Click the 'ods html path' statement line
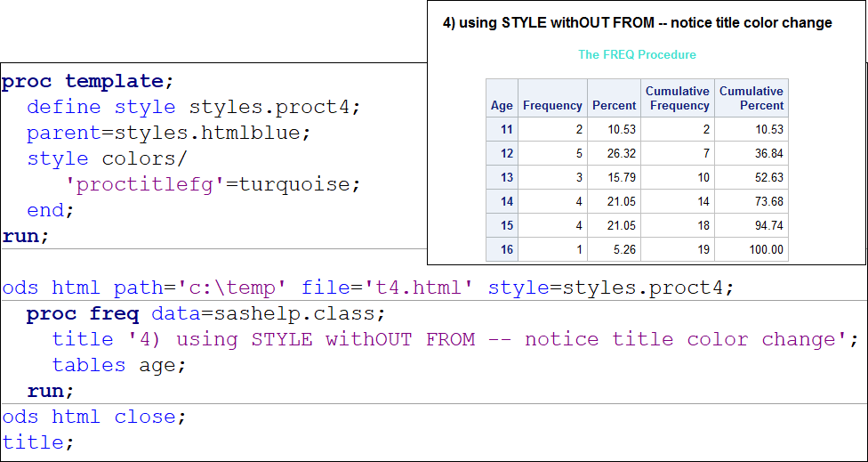The height and width of the screenshot is (462, 868). 368,288
